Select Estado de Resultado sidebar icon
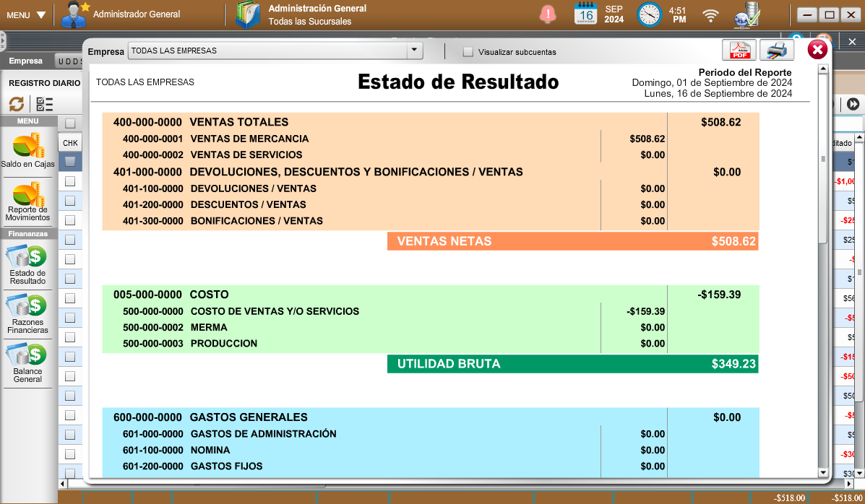The height and width of the screenshot is (504, 865). click(27, 264)
